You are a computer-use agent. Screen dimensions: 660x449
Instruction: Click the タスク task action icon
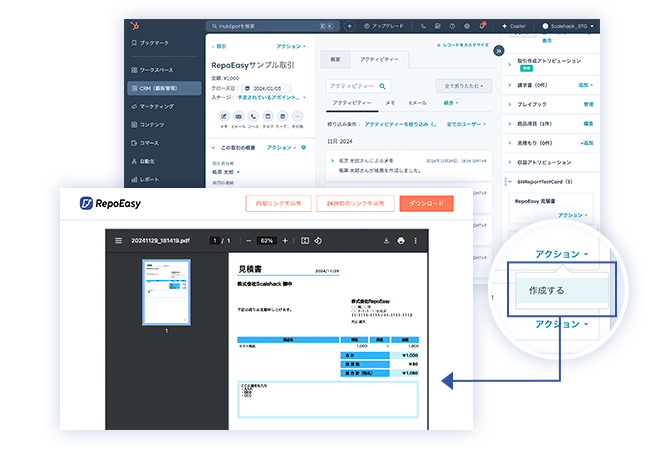tap(268, 116)
